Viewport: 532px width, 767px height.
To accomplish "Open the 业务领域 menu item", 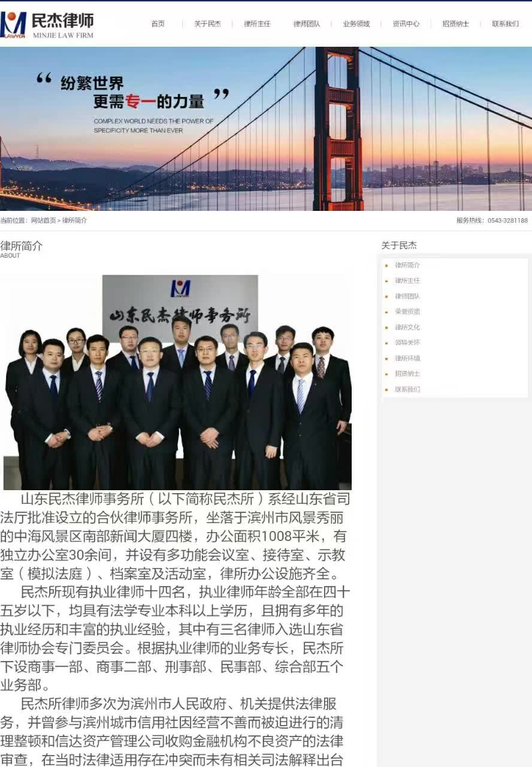I will coord(356,24).
